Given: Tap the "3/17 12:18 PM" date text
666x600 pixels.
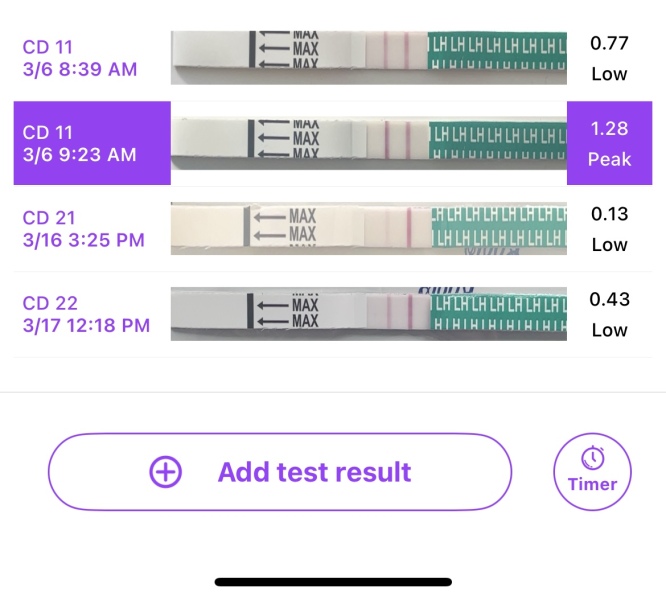Looking at the screenshot, I should coord(86,326).
